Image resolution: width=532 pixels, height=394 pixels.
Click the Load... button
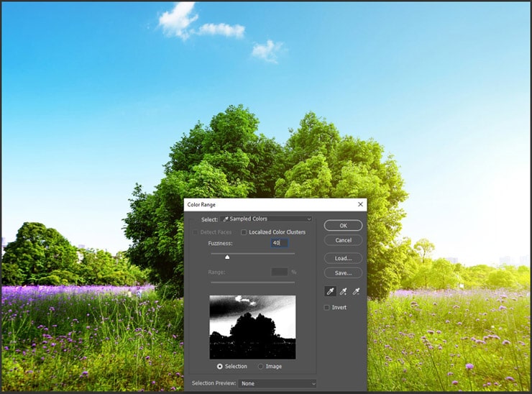point(343,258)
